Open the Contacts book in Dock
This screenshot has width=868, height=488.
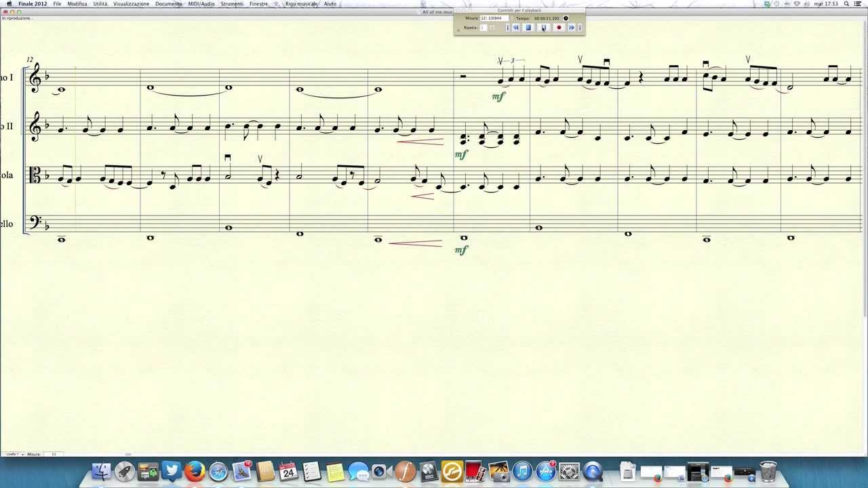(x=265, y=471)
